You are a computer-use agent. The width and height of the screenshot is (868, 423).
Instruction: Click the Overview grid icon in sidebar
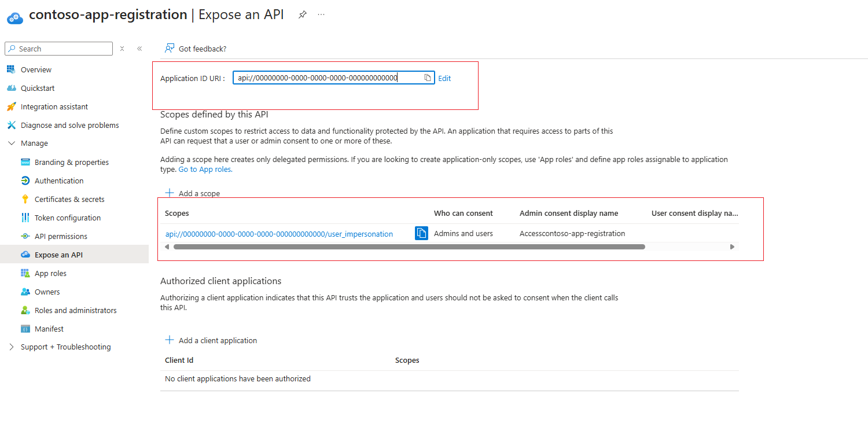pyautogui.click(x=10, y=69)
